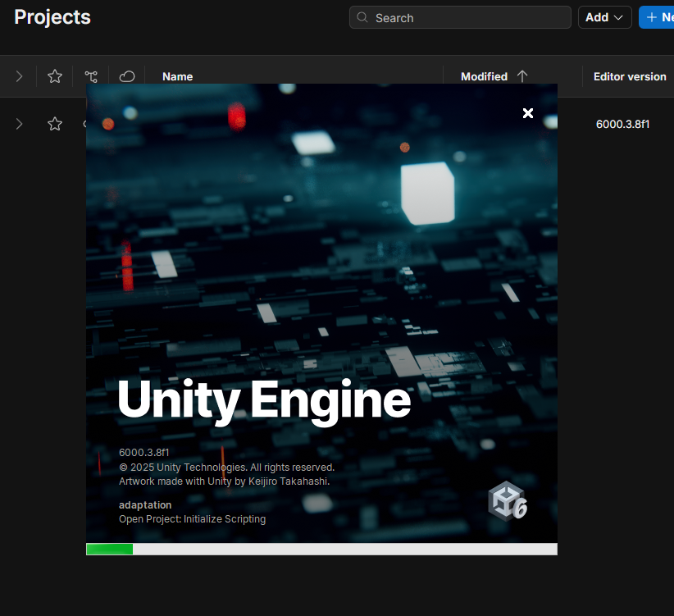Image resolution: width=674 pixels, height=616 pixels.
Task: Click the magnifier icon in search box
Action: 362,17
